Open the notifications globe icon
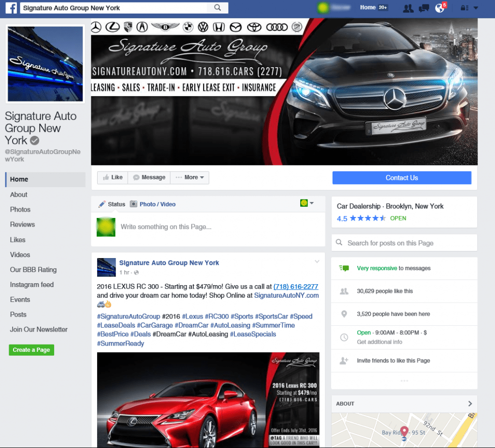 tap(439, 8)
